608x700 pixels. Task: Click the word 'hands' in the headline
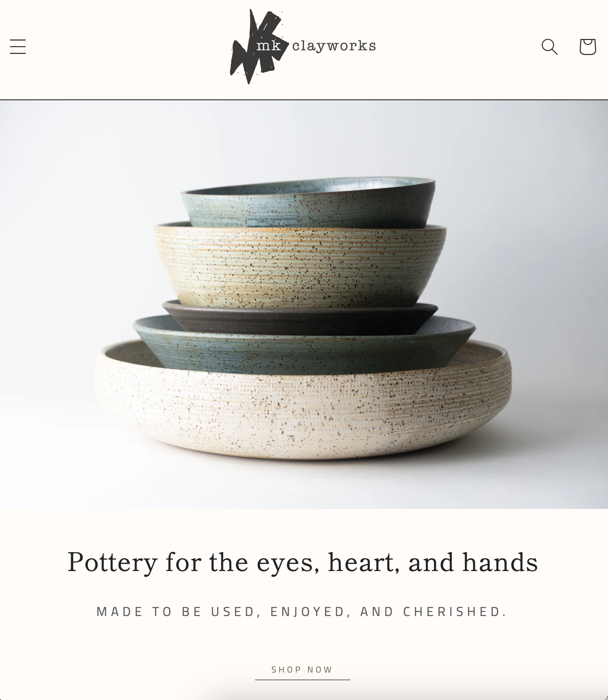click(500, 562)
